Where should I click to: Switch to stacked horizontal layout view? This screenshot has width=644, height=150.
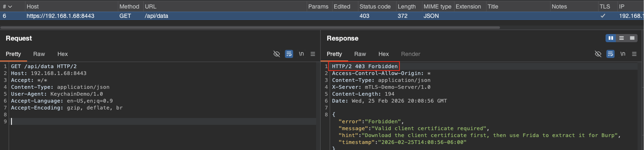pos(622,38)
